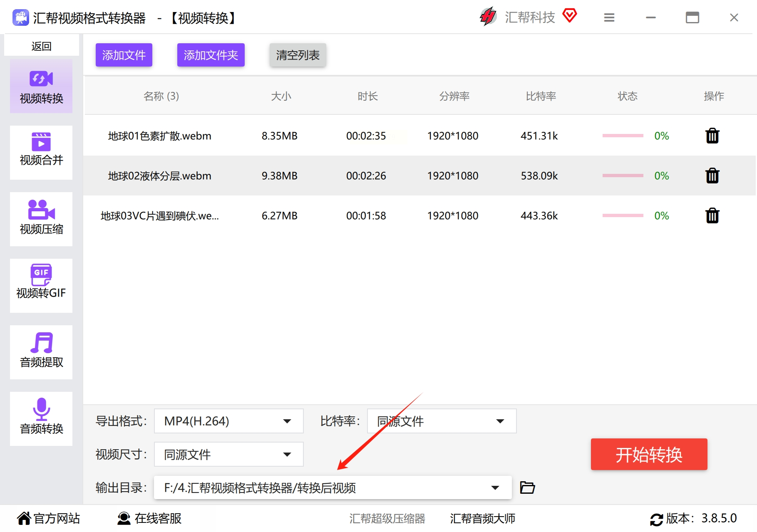The height and width of the screenshot is (532, 757).
Task: Open the 视频压缩 video compression tab
Action: point(41,219)
